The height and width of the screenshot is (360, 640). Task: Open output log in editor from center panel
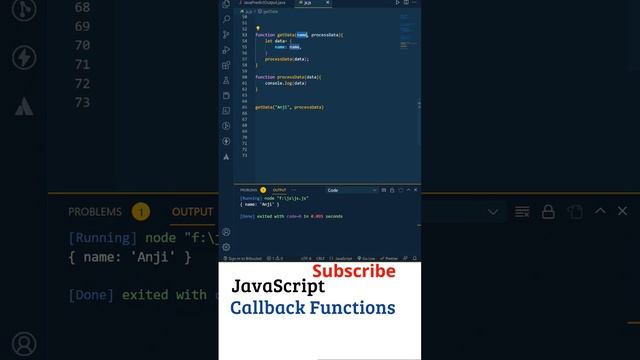[x=401, y=190]
